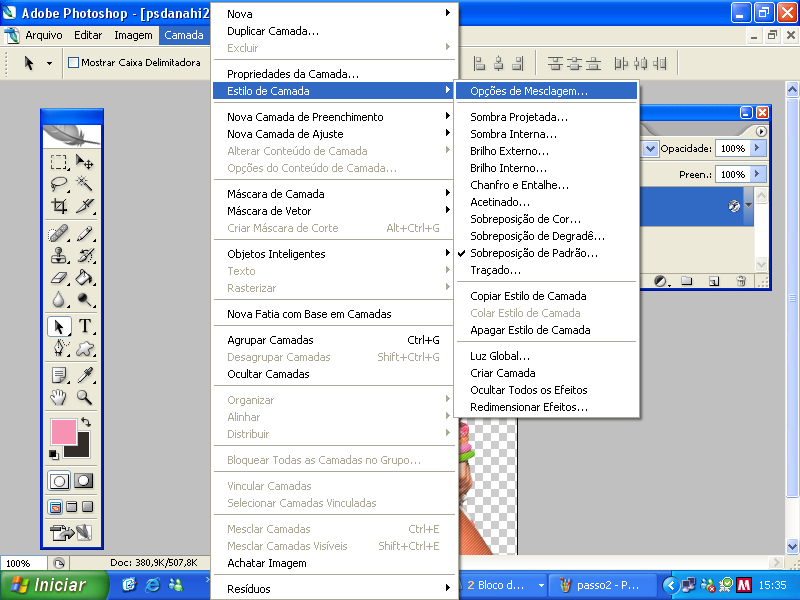Select the Custom Shape tool

pos(85,348)
